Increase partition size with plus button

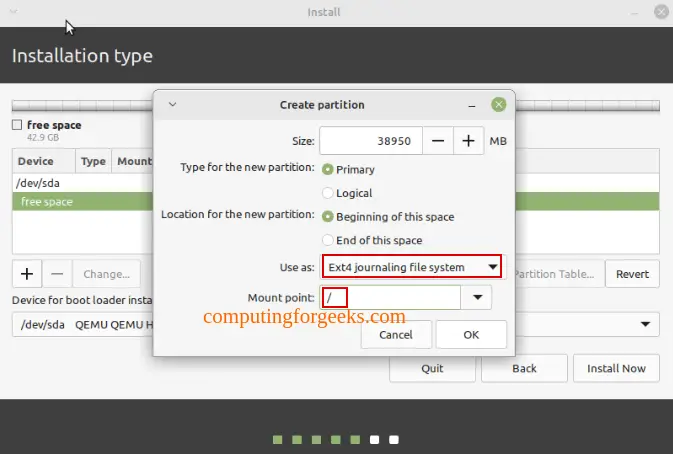tap(468, 141)
